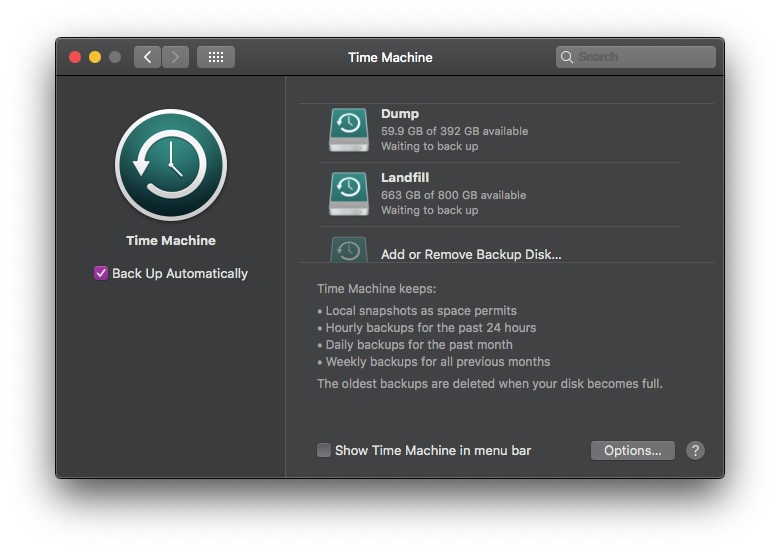Click the Landfill backup disk icon
The height and width of the screenshot is (552, 780).
349,194
